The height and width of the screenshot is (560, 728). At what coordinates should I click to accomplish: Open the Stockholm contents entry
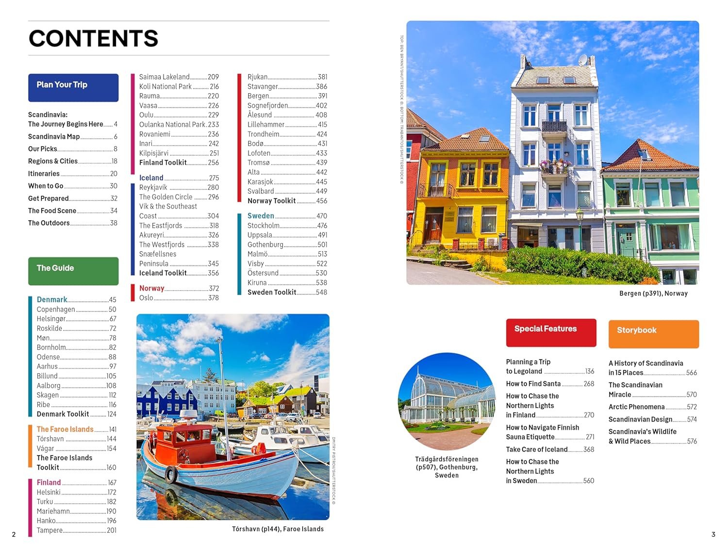pyautogui.click(x=264, y=226)
